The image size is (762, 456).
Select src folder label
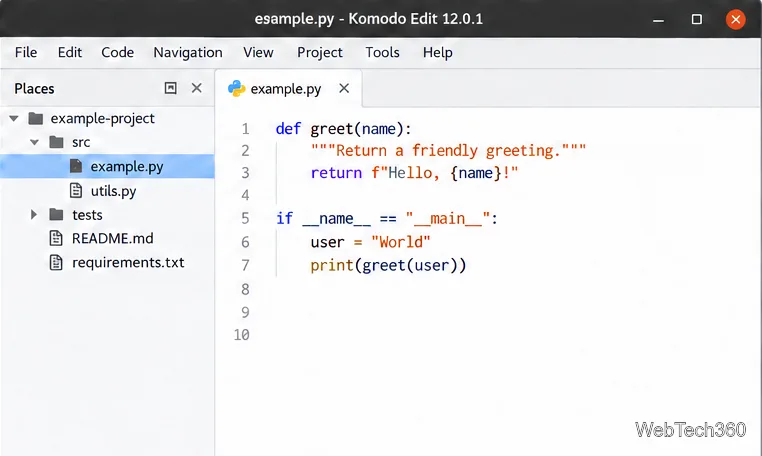(81, 142)
